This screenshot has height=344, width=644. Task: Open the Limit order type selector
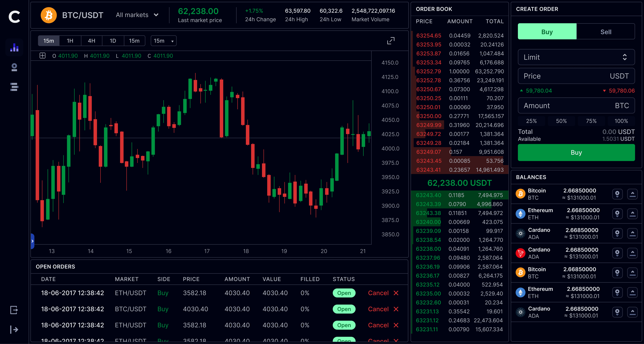576,57
